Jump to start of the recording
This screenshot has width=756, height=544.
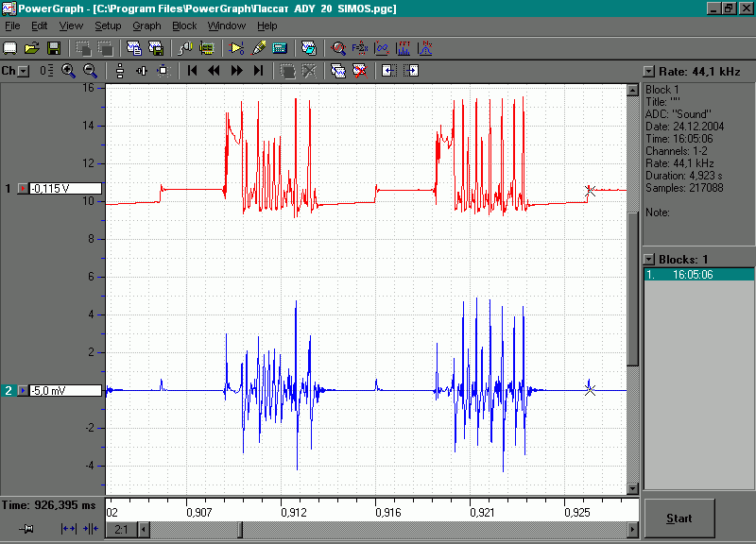point(192,71)
